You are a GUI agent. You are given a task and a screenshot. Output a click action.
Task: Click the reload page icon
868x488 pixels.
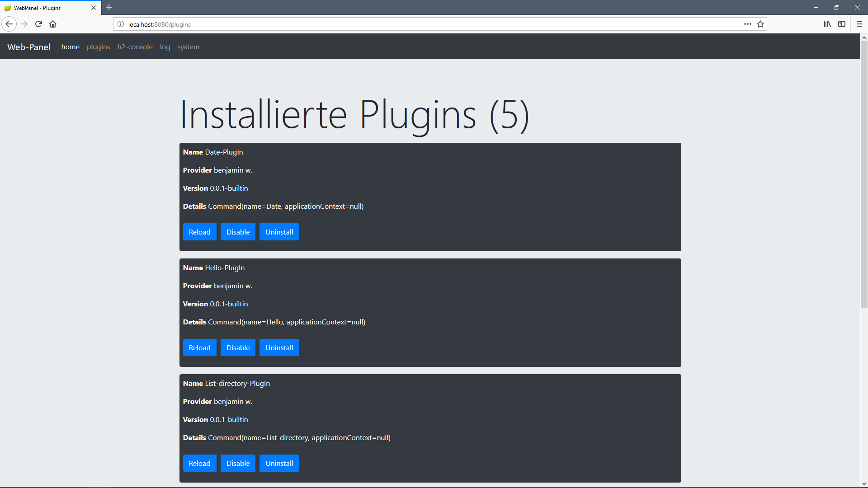coord(38,24)
